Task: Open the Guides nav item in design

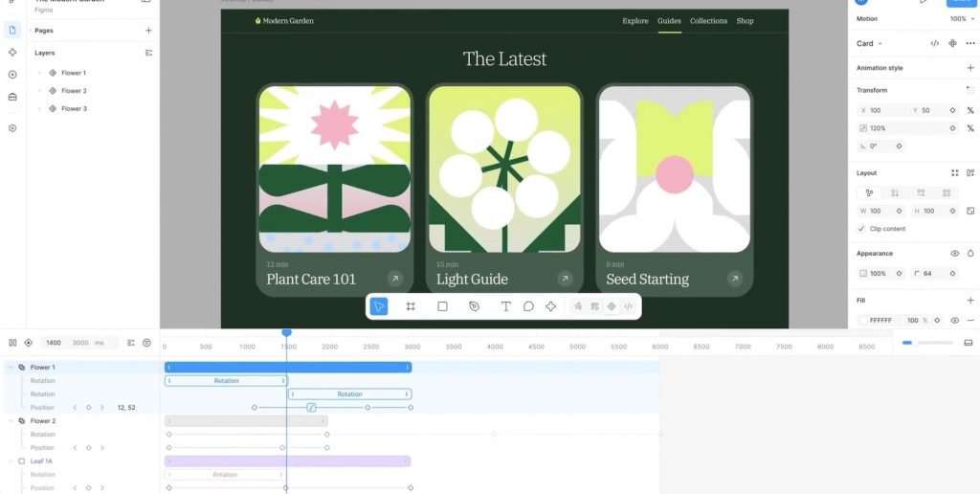Action: pos(669,21)
